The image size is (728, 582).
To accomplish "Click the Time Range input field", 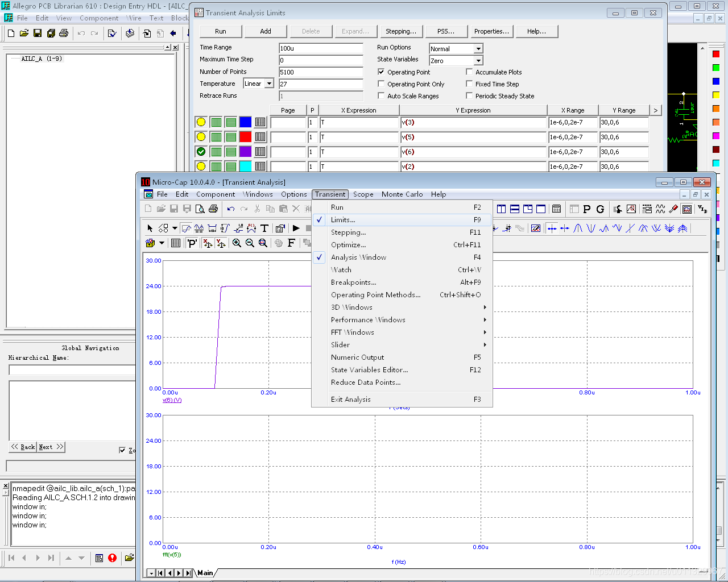I will pos(321,48).
